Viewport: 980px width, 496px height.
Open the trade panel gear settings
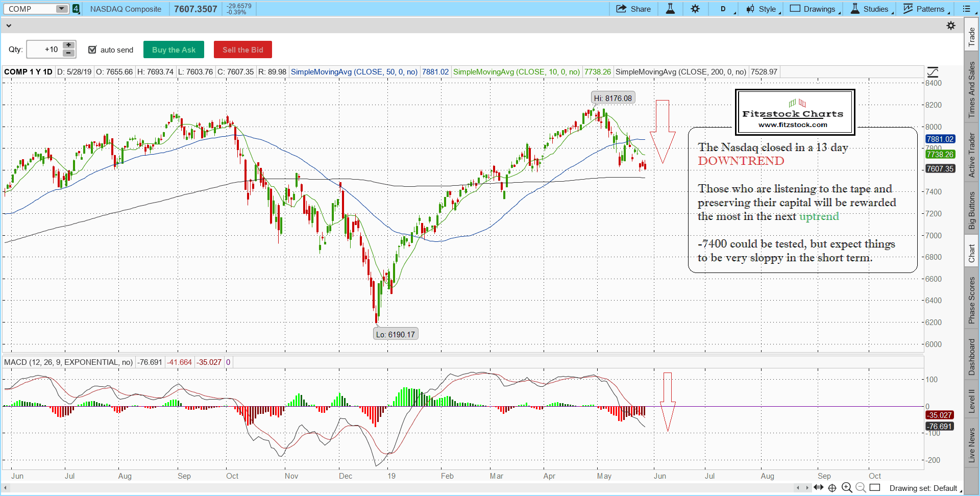click(x=951, y=26)
